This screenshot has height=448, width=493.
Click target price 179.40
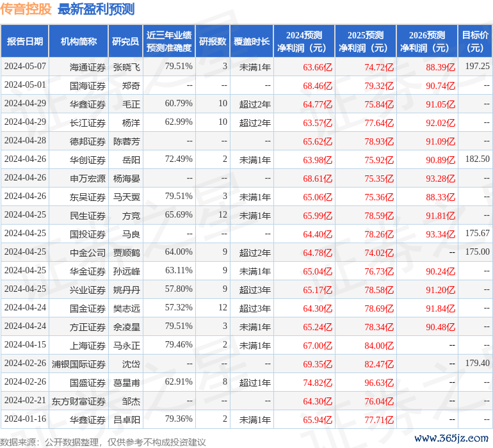point(478,363)
